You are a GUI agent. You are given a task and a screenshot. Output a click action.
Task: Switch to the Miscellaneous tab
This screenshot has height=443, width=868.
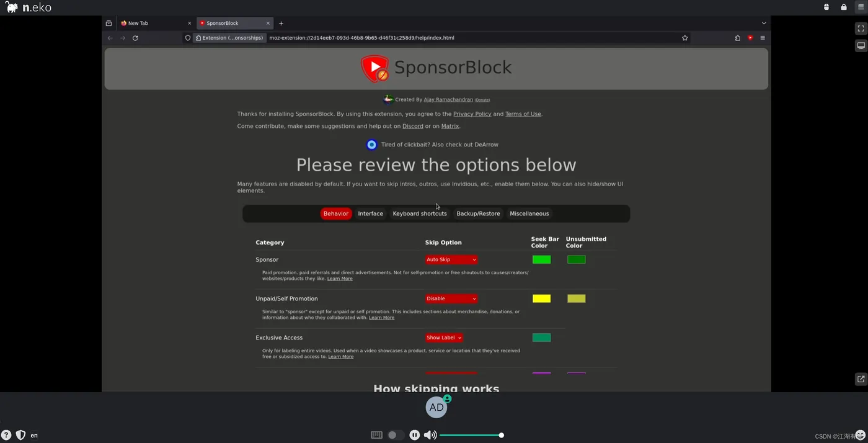coord(529,213)
